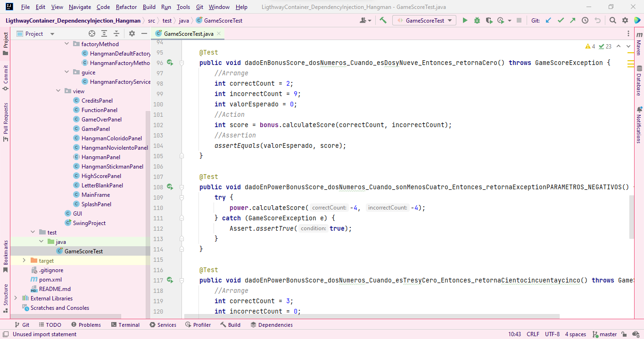Open Git Update Project (blue arrow) icon
644x339 pixels.
pos(548,20)
